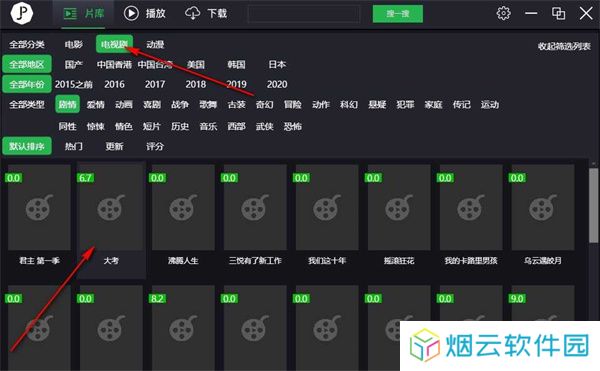Switch to the 播放 playback tab

click(x=145, y=13)
